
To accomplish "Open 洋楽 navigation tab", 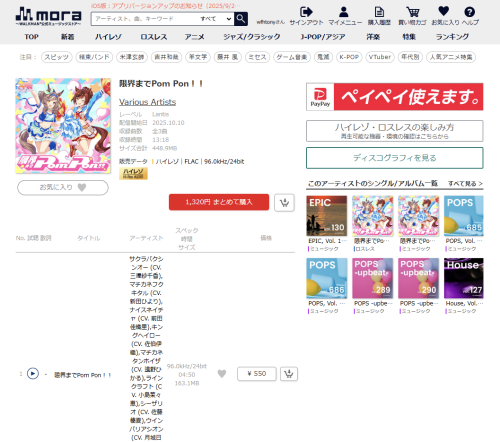I will [x=373, y=37].
